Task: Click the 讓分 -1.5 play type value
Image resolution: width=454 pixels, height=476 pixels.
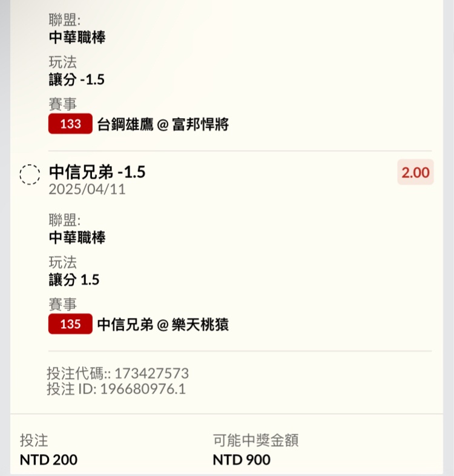Action: tap(77, 80)
